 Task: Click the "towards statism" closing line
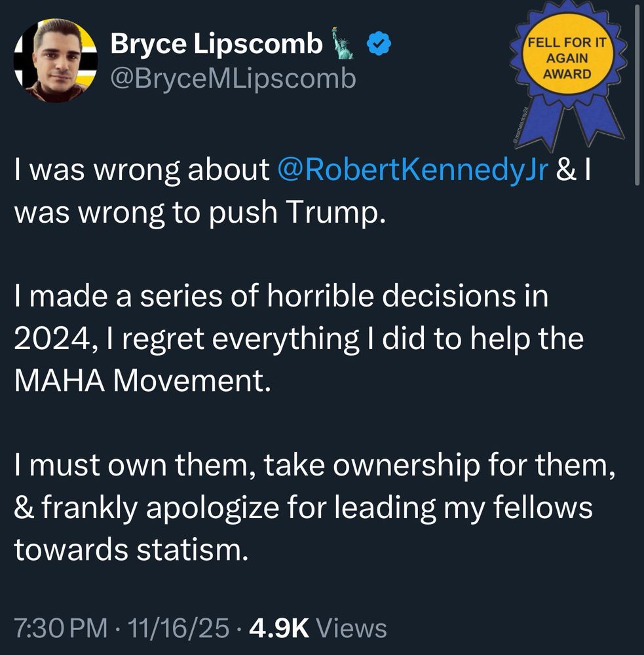point(131,550)
